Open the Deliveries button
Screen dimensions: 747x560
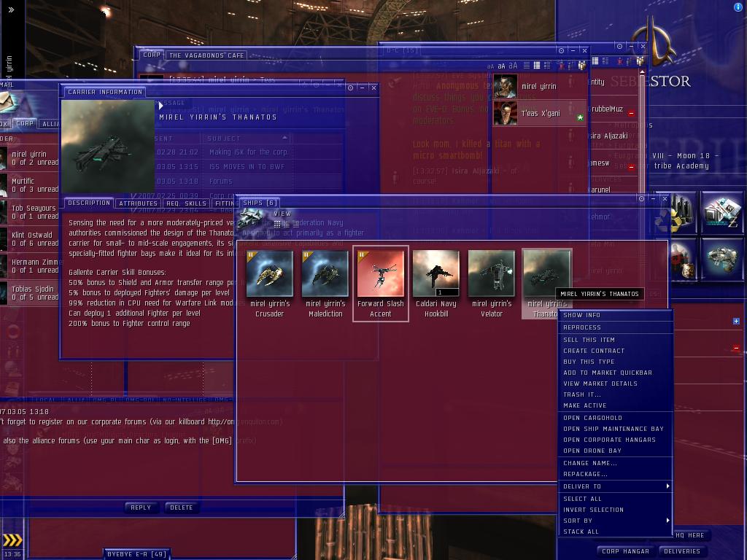(x=682, y=551)
